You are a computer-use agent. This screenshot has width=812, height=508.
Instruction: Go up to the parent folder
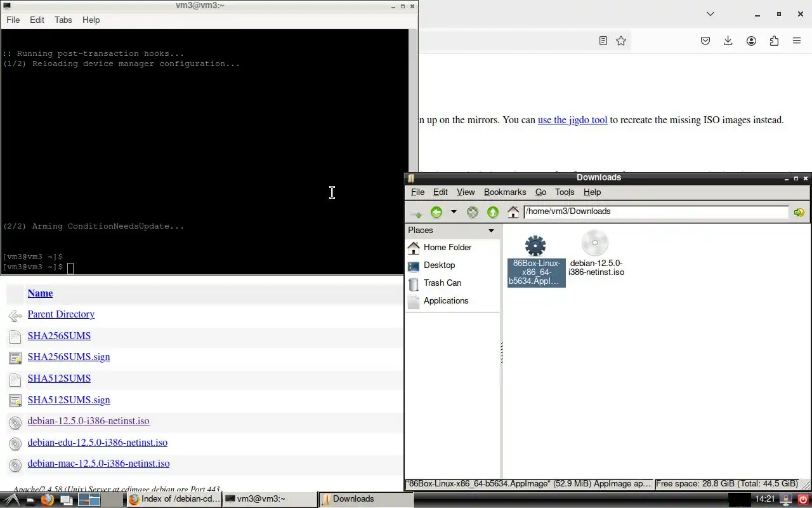[x=493, y=212]
